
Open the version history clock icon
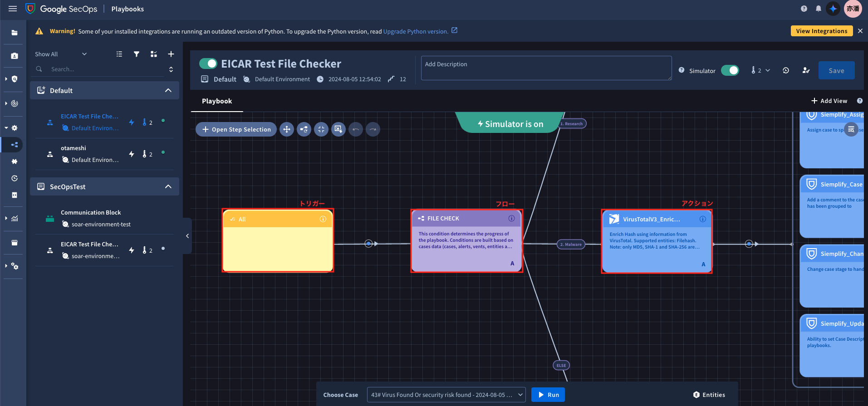786,70
